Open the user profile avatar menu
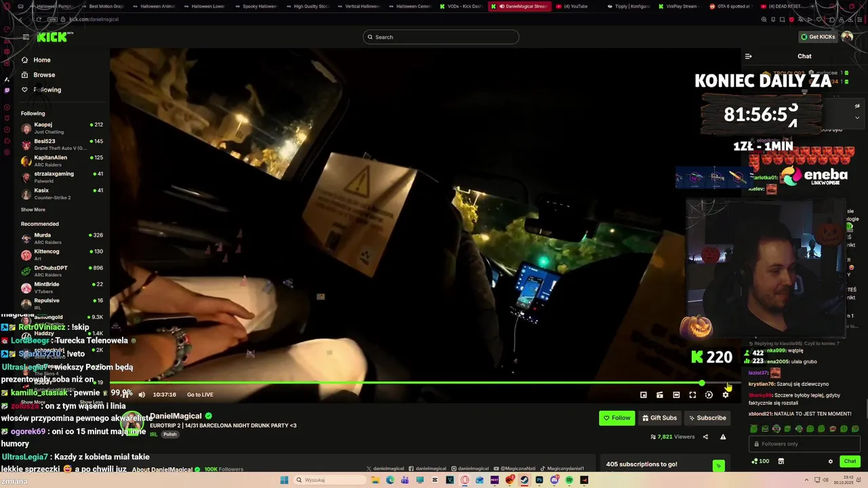The image size is (868, 488). click(847, 37)
